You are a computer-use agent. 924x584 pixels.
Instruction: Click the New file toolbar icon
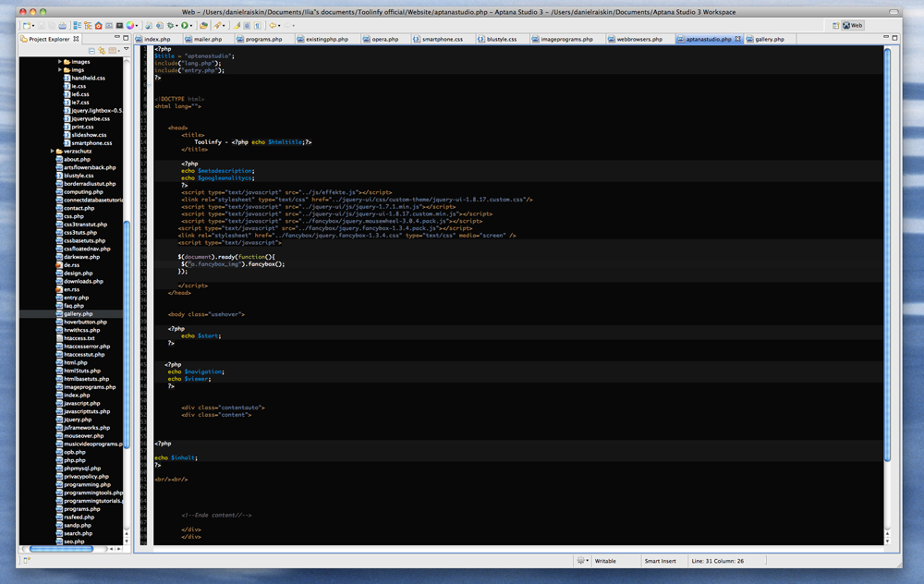(27, 26)
